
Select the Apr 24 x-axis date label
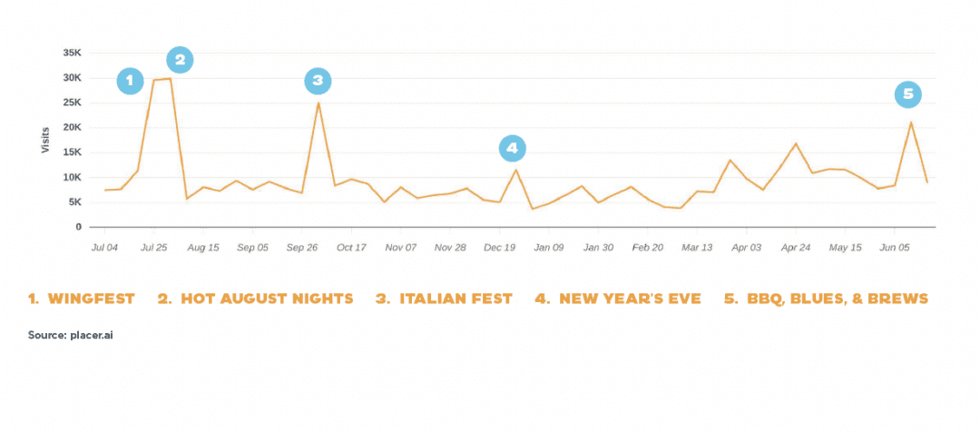click(x=796, y=247)
